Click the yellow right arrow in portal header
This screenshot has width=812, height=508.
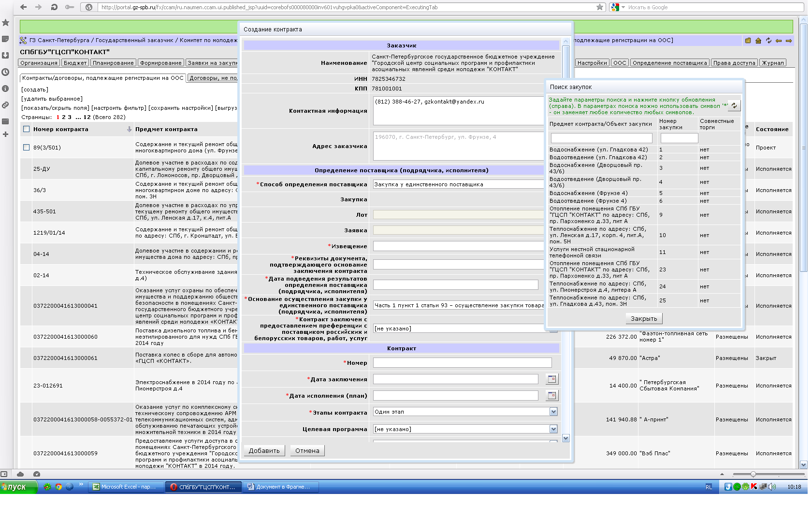(789, 41)
